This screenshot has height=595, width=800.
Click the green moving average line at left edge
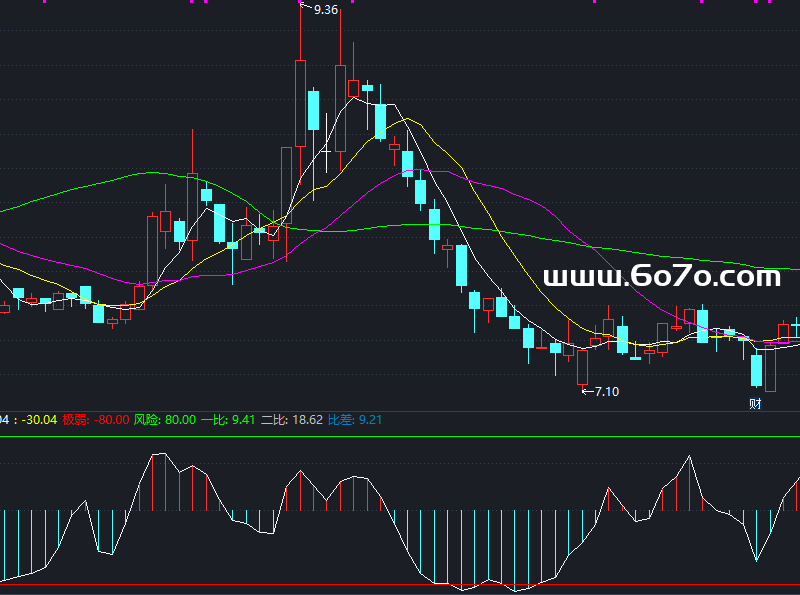coord(8,210)
